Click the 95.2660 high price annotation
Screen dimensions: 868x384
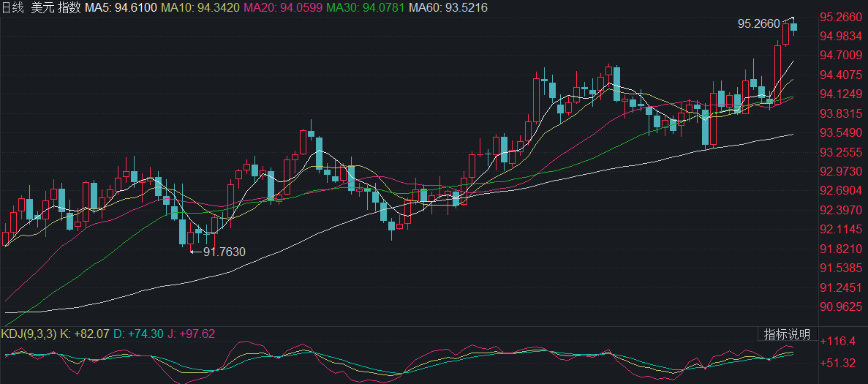click(x=758, y=23)
